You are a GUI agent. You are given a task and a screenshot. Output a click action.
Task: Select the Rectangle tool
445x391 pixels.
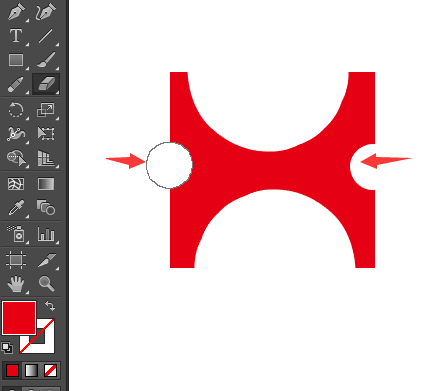16,60
